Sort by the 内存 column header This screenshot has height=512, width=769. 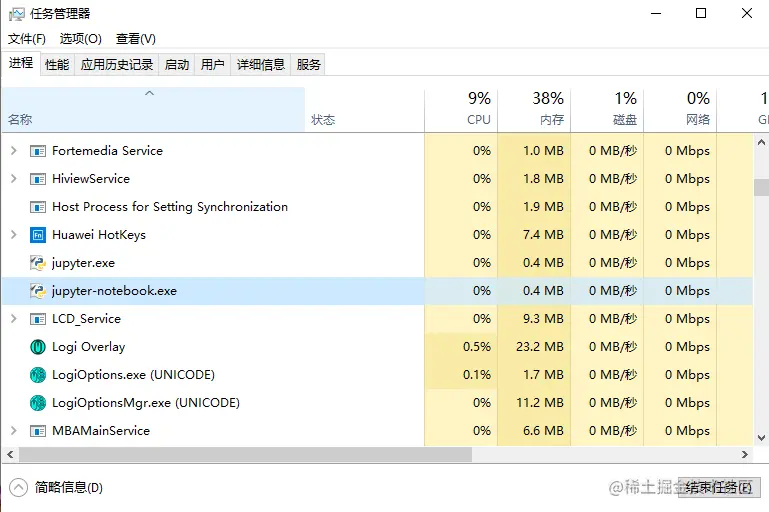[534, 110]
